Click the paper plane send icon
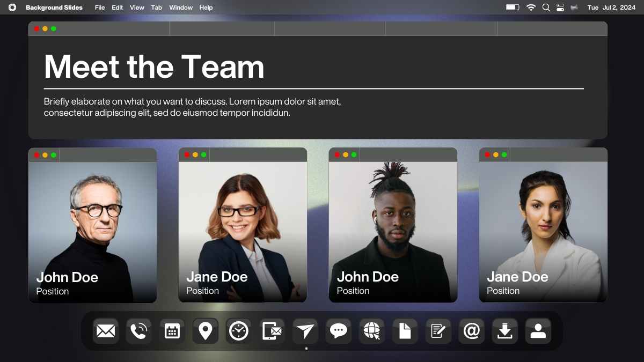 (305, 331)
